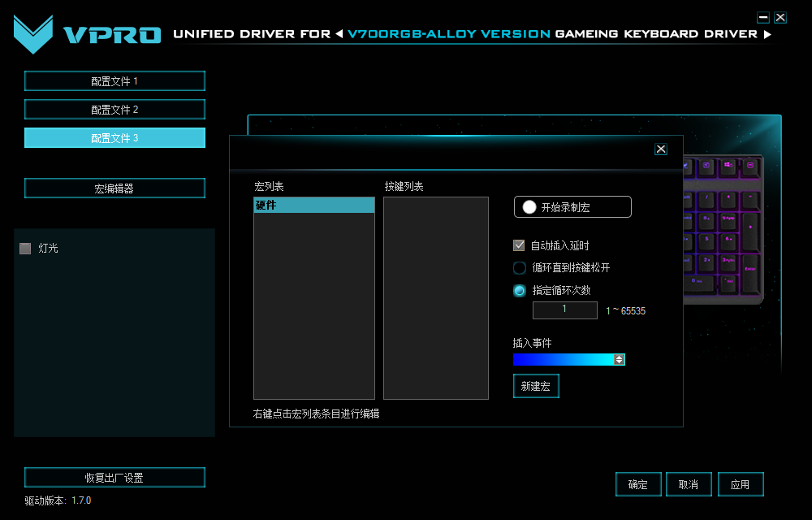Switch to profile 配置文件 1
Image resolution: width=812 pixels, height=520 pixels.
click(114, 80)
